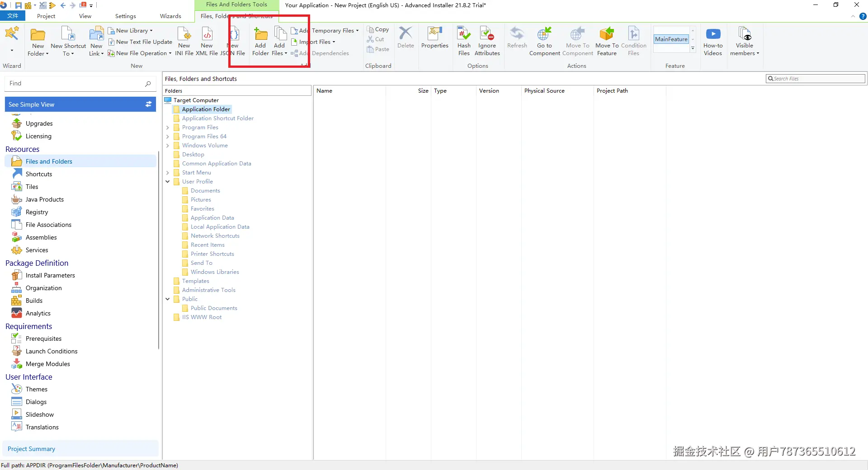The width and height of the screenshot is (868, 470).
Task: Click the Physical Source column header
Action: click(x=544, y=90)
